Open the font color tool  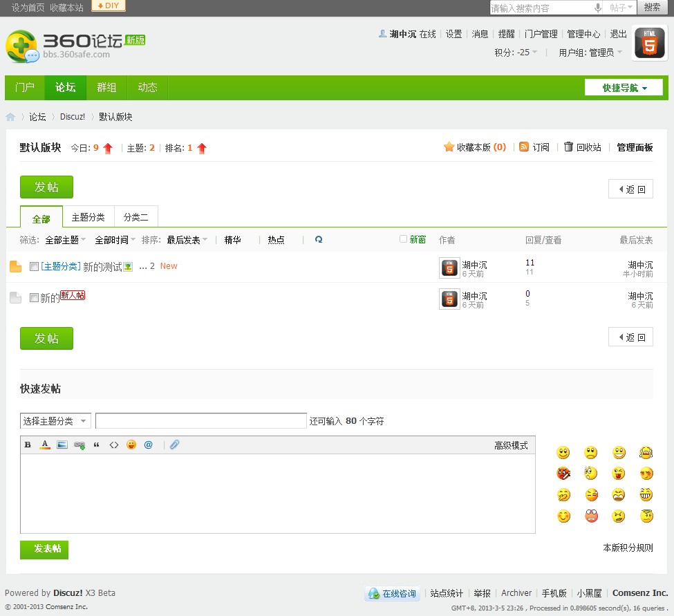[45, 445]
